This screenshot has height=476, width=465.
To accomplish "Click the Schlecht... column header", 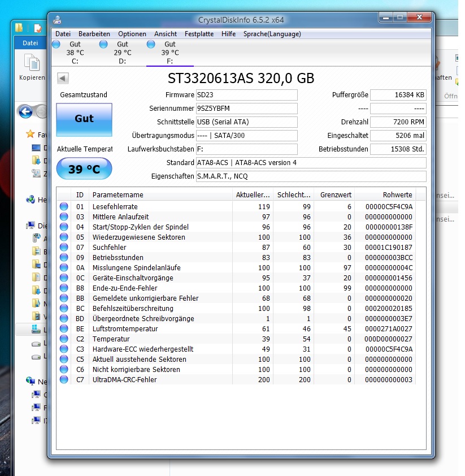I will click(294, 195).
